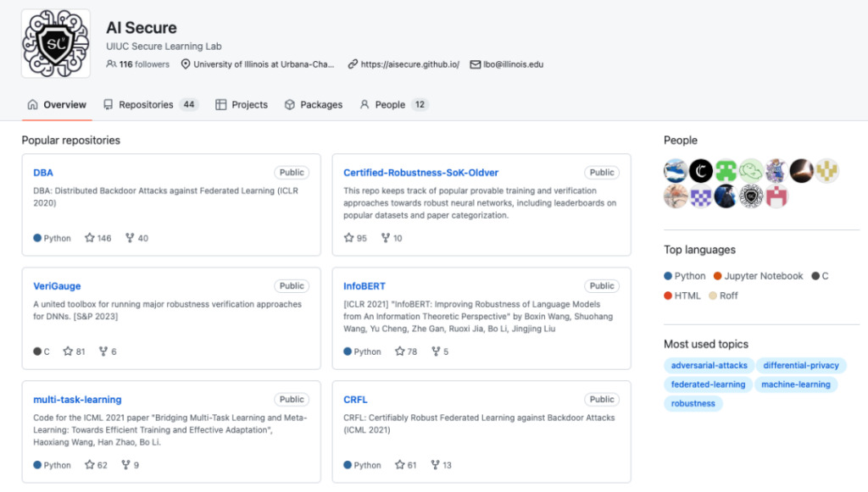Screen dimensions: 868x492
Task: Click the olive yellow identicon avatar
Action: coord(826,171)
